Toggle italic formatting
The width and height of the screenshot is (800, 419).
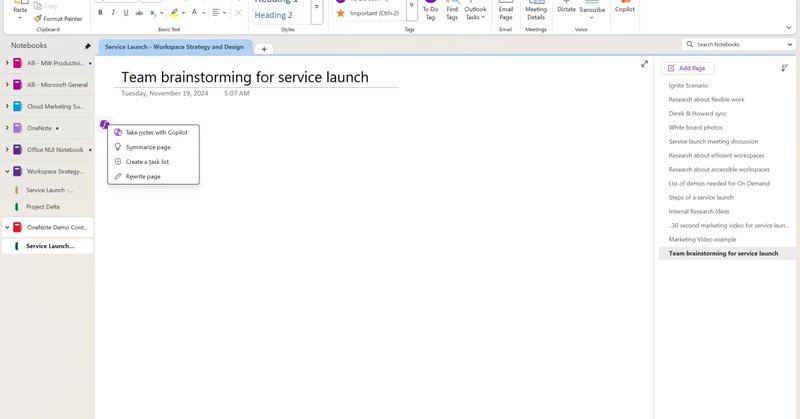113,13
